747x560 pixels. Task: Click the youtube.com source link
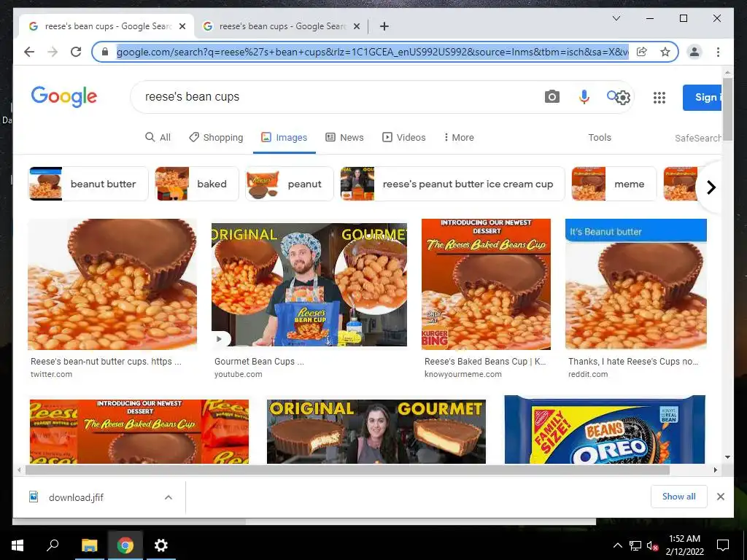point(239,374)
